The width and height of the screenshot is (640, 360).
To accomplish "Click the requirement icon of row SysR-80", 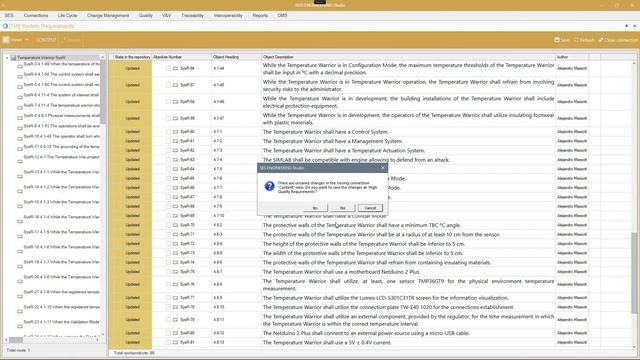I will click(176, 333).
